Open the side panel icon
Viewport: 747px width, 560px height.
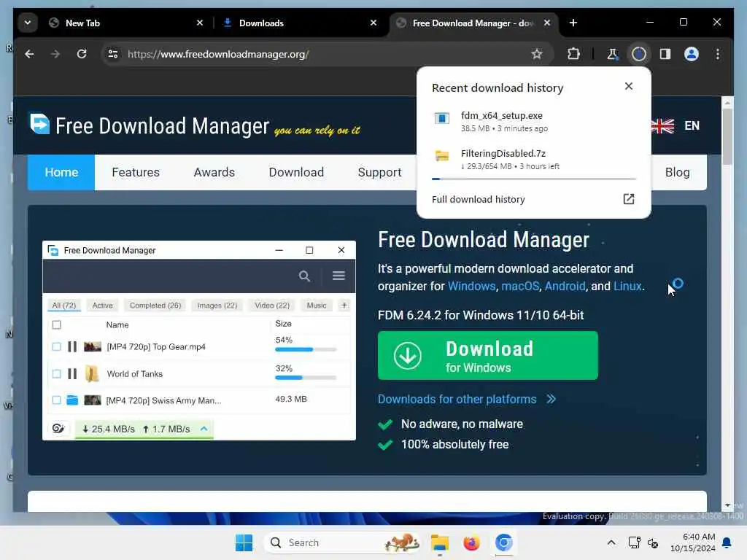tap(665, 54)
